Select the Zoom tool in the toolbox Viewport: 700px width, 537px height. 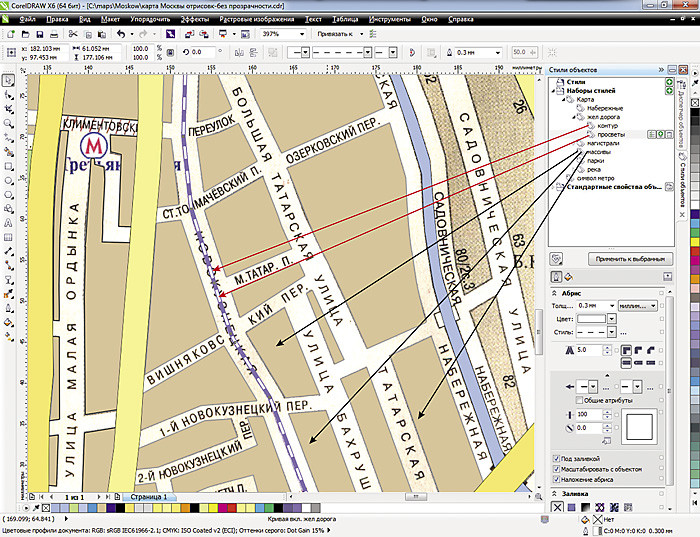point(8,125)
